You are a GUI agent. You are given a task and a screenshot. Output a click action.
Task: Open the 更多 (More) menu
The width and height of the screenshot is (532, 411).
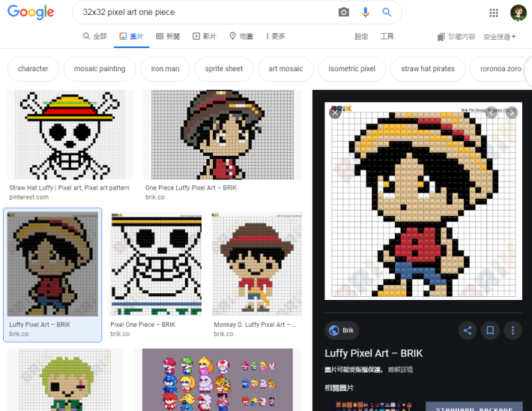(x=275, y=36)
